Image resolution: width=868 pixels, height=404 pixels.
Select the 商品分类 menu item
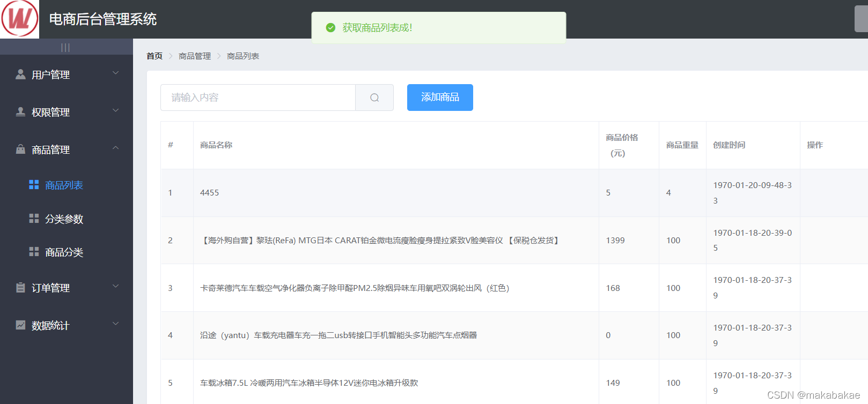point(67,252)
